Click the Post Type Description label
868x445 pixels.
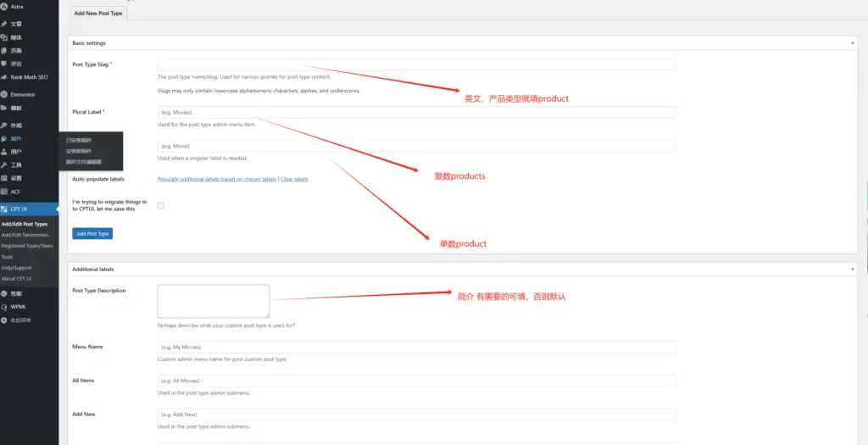pyautogui.click(x=99, y=291)
